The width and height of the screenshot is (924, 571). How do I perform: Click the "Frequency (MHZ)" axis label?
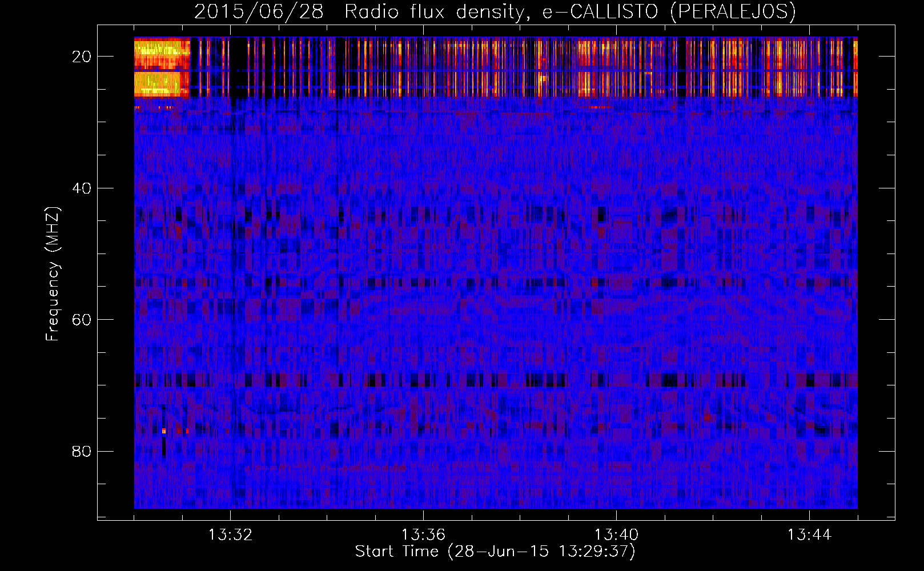53,274
